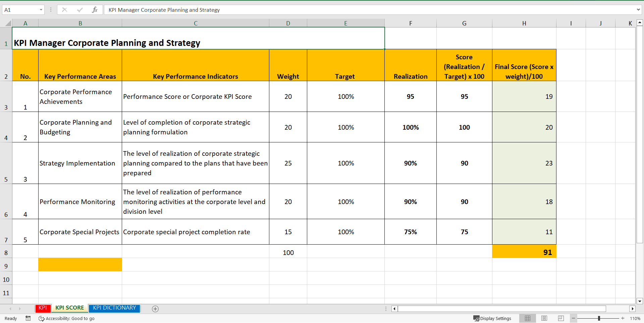Click the vertical scrollbar thumb
The height and width of the screenshot is (323, 644).
(x=640, y=135)
